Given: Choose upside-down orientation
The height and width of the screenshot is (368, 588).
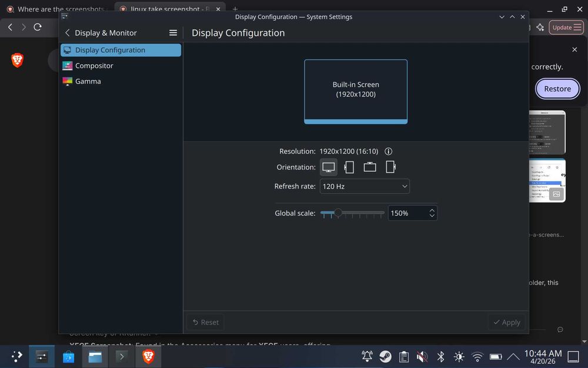Looking at the screenshot, I should click(x=370, y=167).
